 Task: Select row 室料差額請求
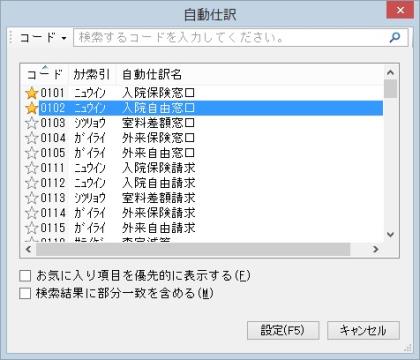204,198
